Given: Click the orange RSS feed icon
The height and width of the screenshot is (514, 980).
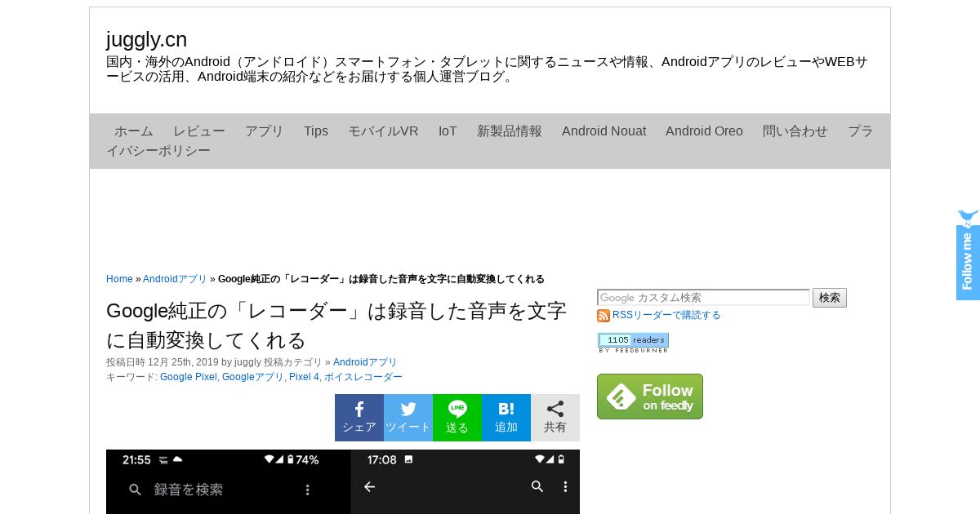Looking at the screenshot, I should coord(604,316).
